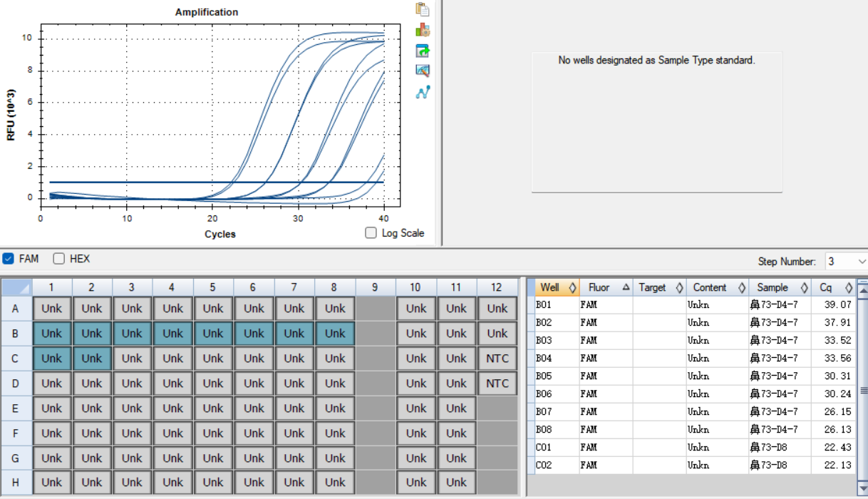The width and height of the screenshot is (868, 499).
Task: Select well G6 on the plate
Action: [x=254, y=458]
